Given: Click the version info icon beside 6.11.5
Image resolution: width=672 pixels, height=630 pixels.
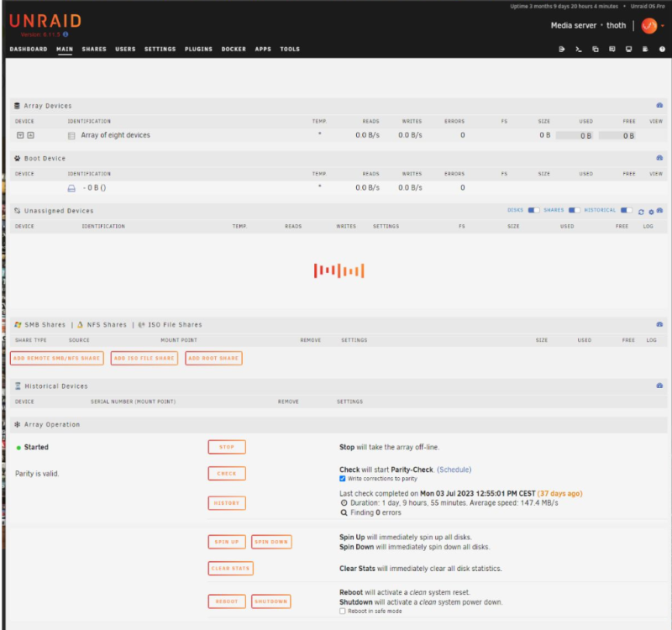Looking at the screenshot, I should pos(66,34).
